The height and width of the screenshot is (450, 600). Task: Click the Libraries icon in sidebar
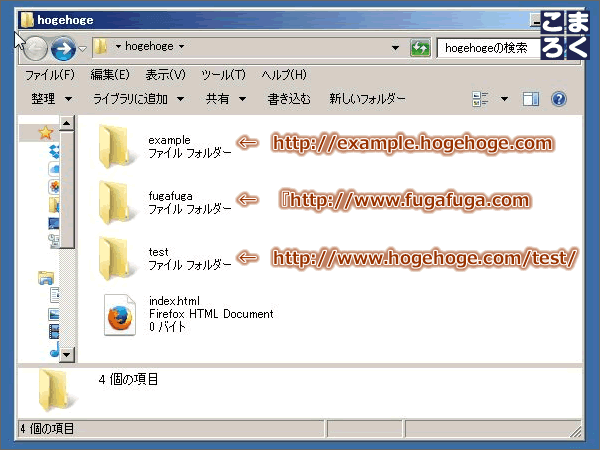[46, 278]
